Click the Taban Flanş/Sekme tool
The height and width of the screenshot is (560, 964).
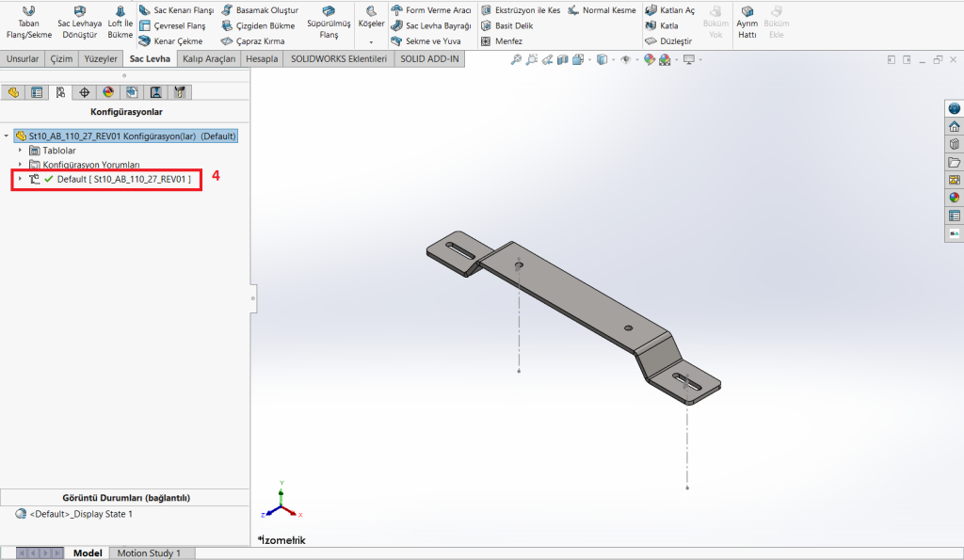[28, 23]
